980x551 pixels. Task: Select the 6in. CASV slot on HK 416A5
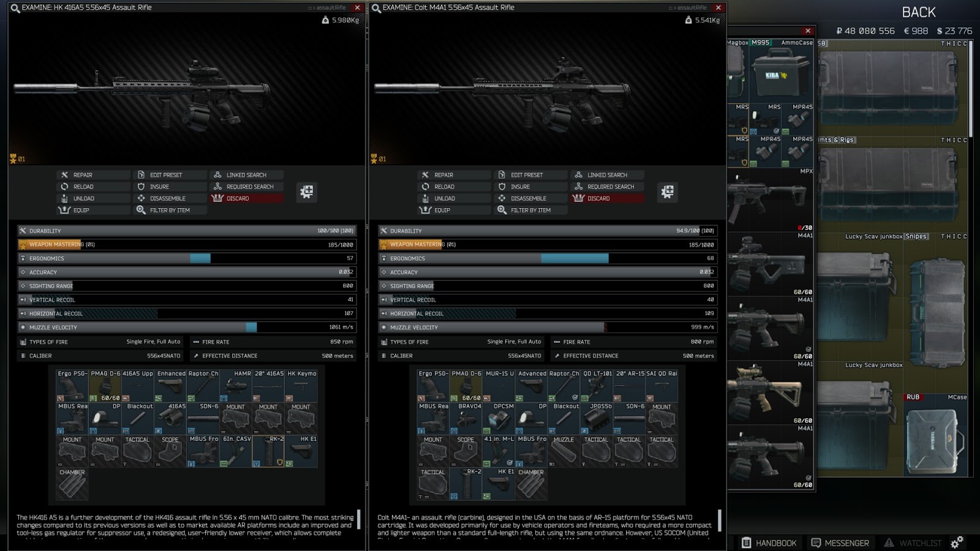[x=236, y=451]
